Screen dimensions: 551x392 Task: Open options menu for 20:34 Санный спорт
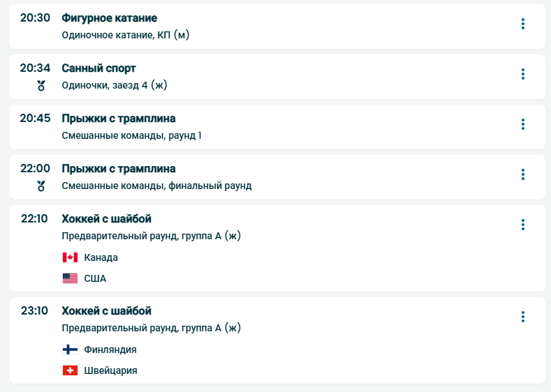pos(522,75)
